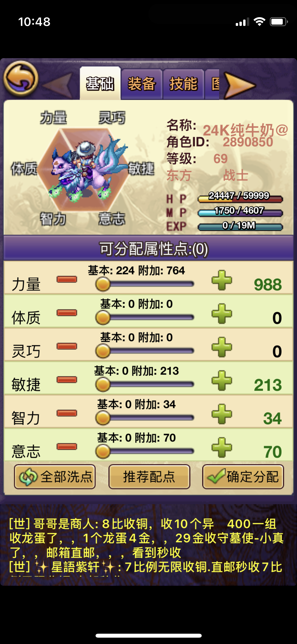Tap the 推荐配点 button
Image resolution: width=297 pixels, height=644 pixels.
click(x=149, y=477)
